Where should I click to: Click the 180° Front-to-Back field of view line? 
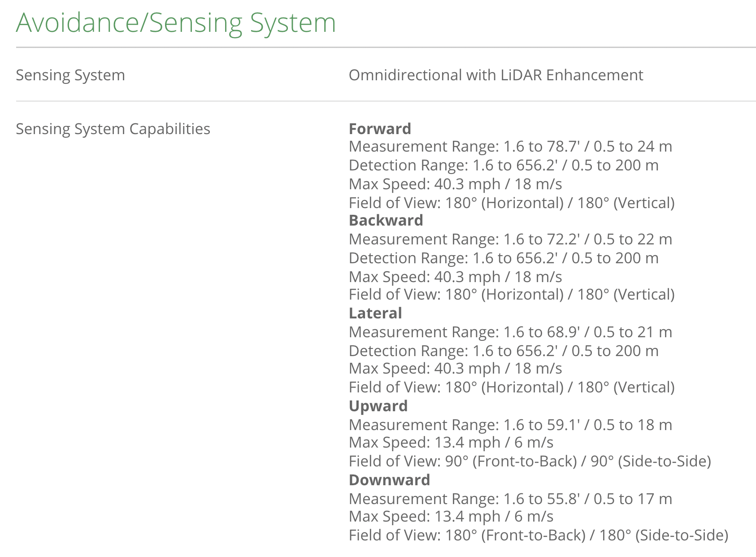coord(538,535)
